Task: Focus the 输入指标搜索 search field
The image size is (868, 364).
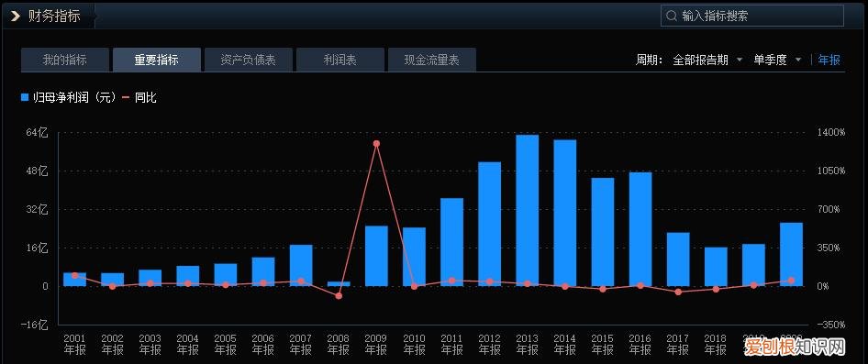Action: (752, 16)
